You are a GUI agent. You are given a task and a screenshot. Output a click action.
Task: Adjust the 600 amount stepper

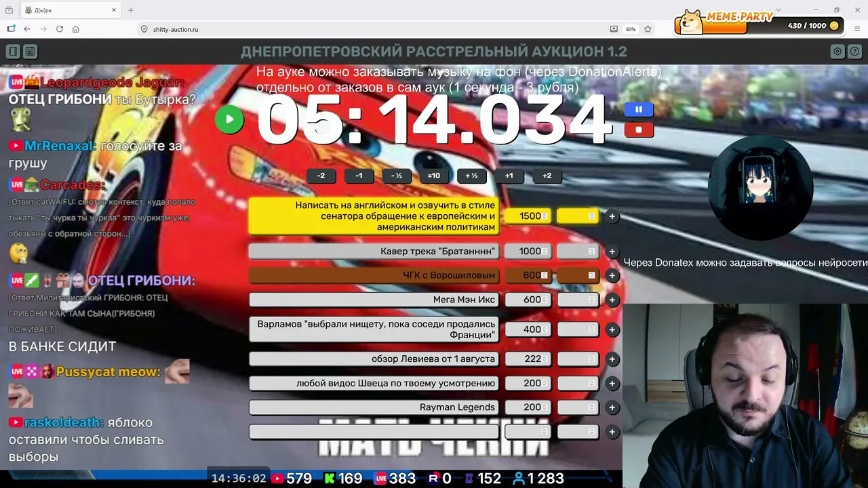(x=545, y=300)
